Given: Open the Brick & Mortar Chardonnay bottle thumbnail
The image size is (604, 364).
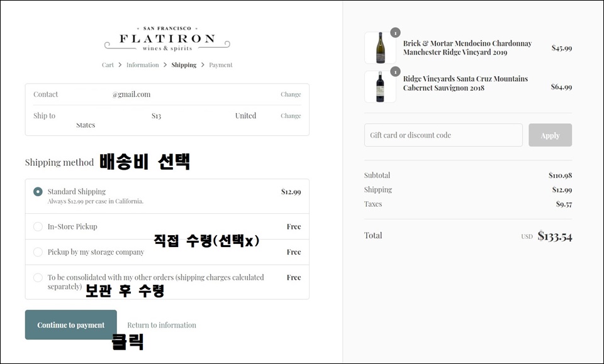Looking at the screenshot, I should point(380,48).
